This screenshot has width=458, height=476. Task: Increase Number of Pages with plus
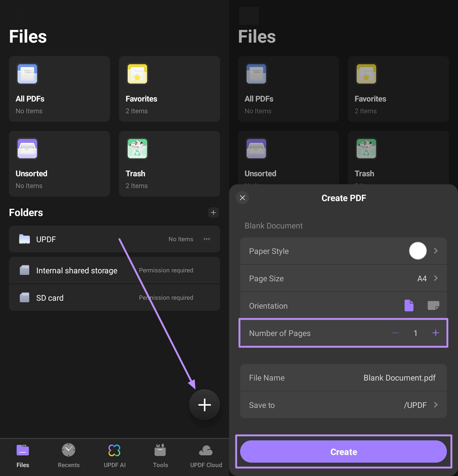click(436, 333)
